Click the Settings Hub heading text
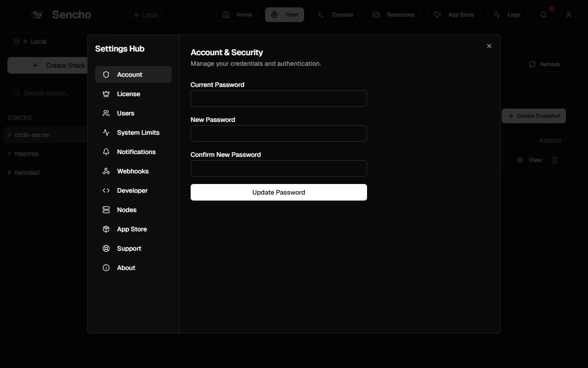The width and height of the screenshot is (588, 368). (x=120, y=49)
